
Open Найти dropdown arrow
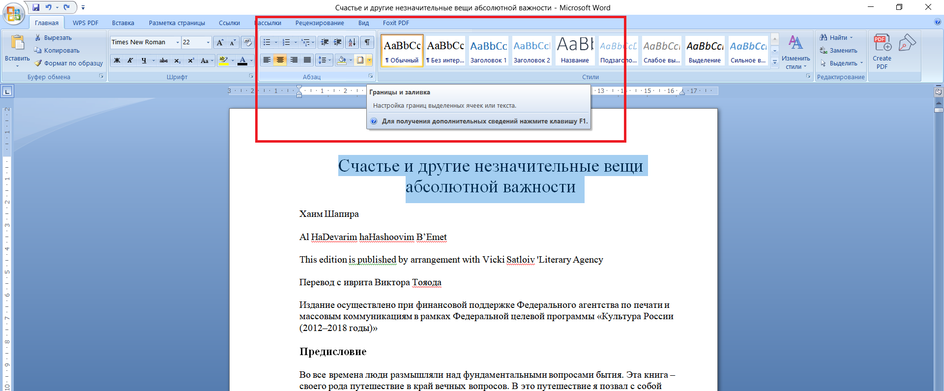pos(851,38)
